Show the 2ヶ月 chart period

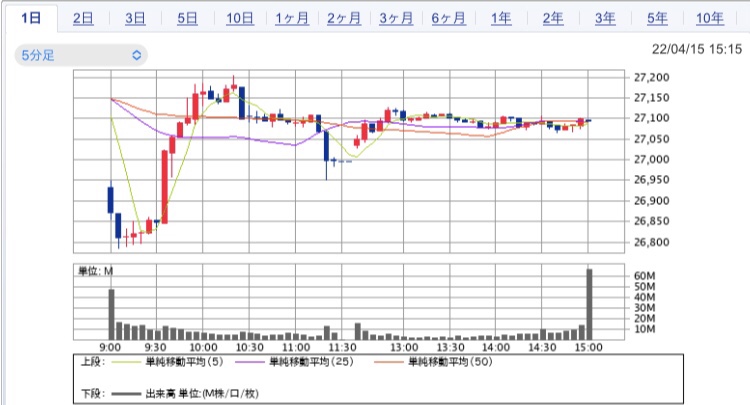344,19
